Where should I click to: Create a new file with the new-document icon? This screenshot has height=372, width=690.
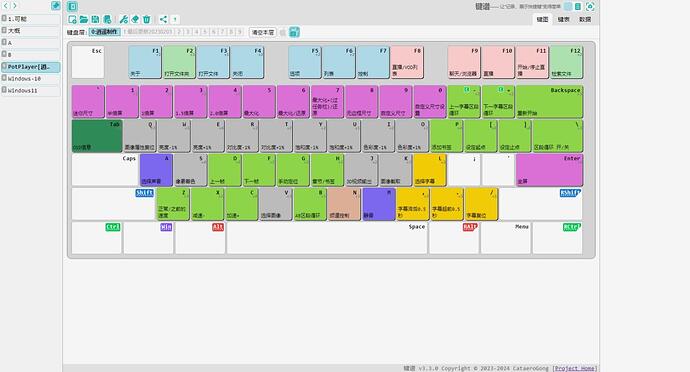(73, 19)
